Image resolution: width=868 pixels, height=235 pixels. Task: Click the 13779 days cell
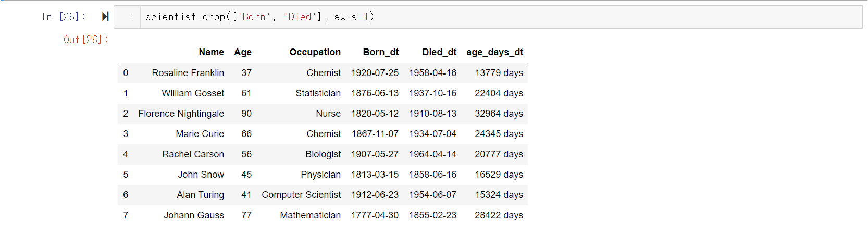click(x=499, y=73)
